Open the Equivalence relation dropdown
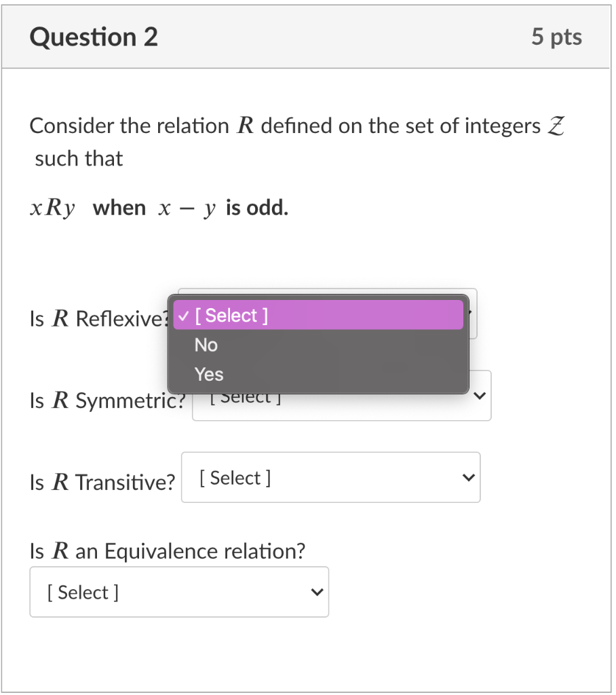Viewport: 616px width, 695px height. (179, 592)
